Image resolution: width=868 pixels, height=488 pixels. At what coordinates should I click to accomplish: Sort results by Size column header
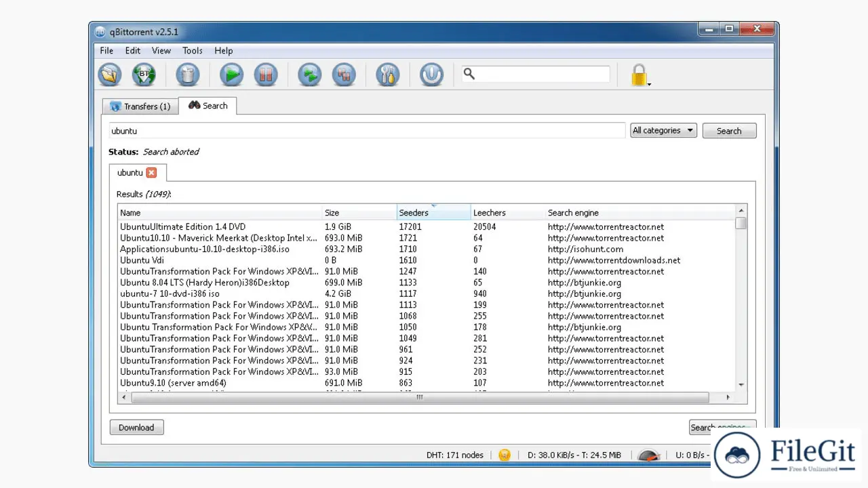tap(359, 213)
